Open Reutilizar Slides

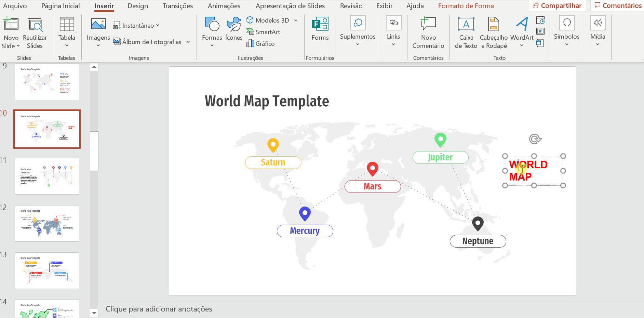pos(35,34)
